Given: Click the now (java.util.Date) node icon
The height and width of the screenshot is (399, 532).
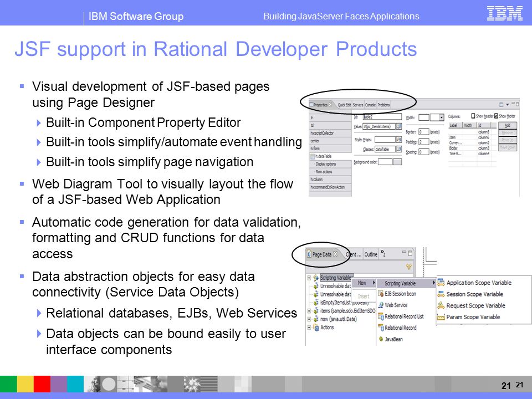Looking at the screenshot, I should click(316, 319).
